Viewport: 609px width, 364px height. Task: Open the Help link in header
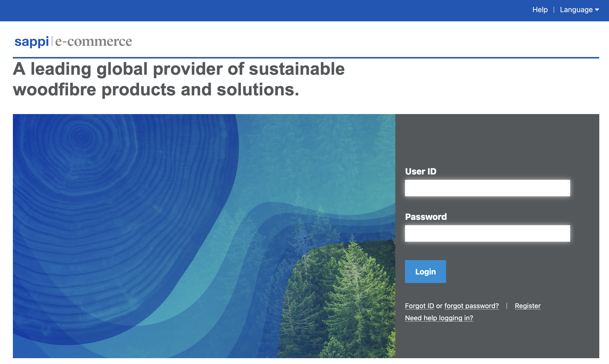pyautogui.click(x=540, y=10)
